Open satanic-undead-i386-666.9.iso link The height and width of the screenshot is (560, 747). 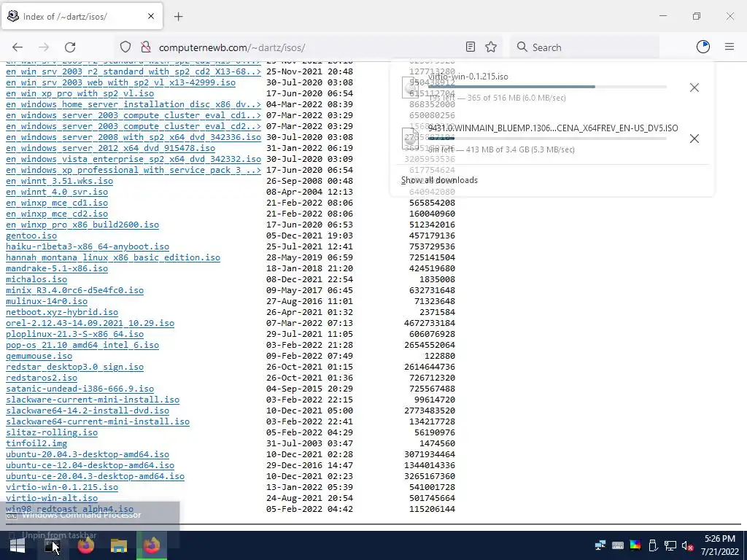(x=80, y=389)
